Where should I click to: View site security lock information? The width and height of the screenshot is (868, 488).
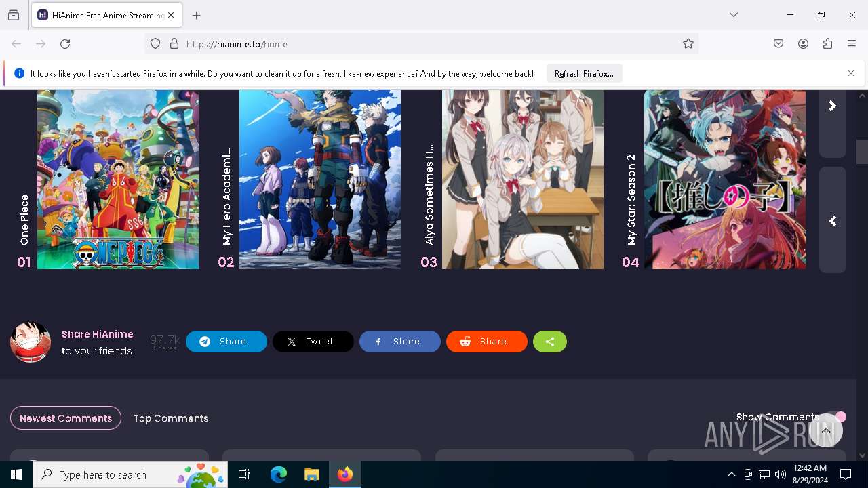[174, 44]
